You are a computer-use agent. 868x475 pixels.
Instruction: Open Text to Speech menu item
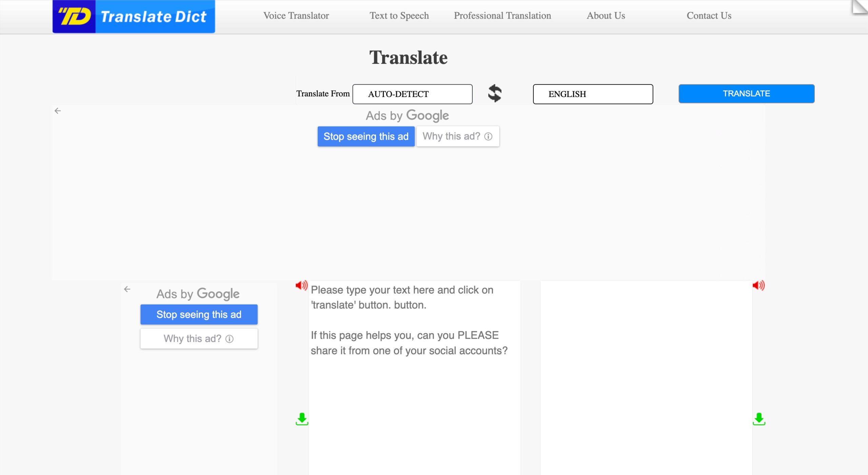[x=399, y=16]
